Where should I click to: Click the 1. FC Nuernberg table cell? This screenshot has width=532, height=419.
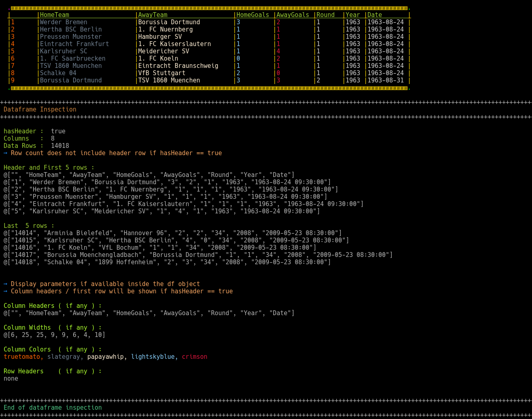click(x=165, y=29)
